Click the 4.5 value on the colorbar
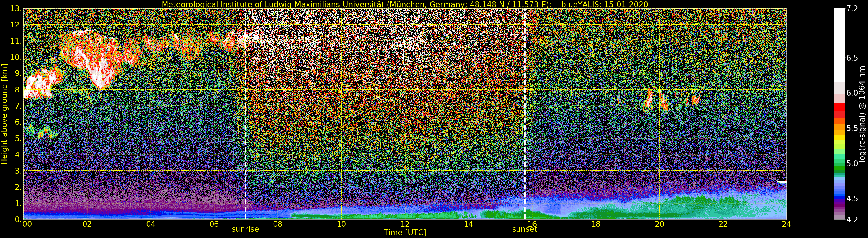This screenshot has width=868, height=238. point(852,199)
